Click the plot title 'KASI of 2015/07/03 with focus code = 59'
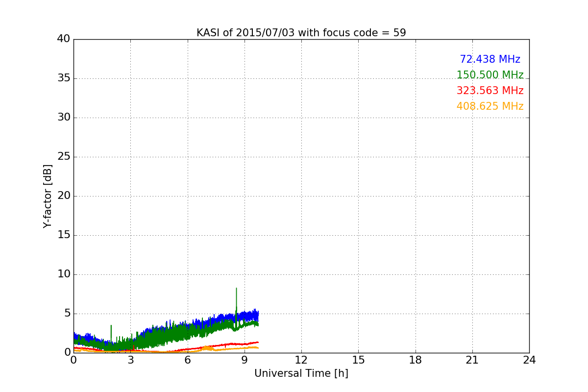Screen dimensions: 588x392 301,33
